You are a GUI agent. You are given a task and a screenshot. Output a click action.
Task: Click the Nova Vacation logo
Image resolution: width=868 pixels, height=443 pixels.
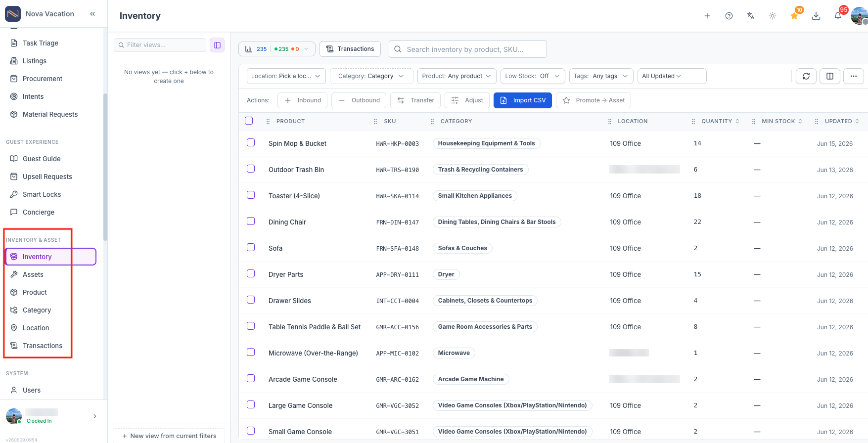click(13, 14)
